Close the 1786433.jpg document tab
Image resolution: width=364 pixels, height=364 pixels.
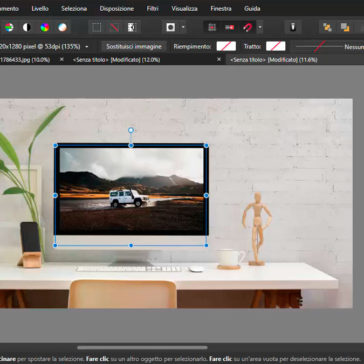pos(61,59)
